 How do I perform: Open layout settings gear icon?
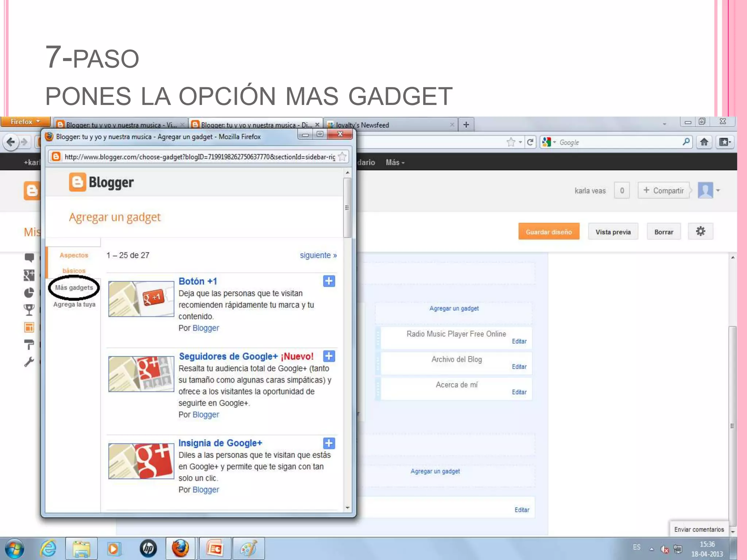point(700,232)
